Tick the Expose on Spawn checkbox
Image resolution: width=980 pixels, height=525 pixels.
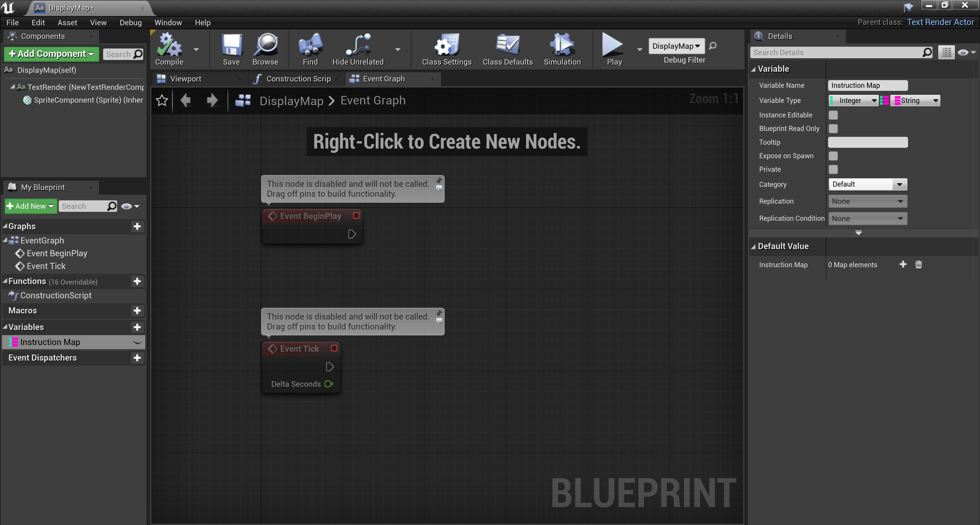point(833,156)
